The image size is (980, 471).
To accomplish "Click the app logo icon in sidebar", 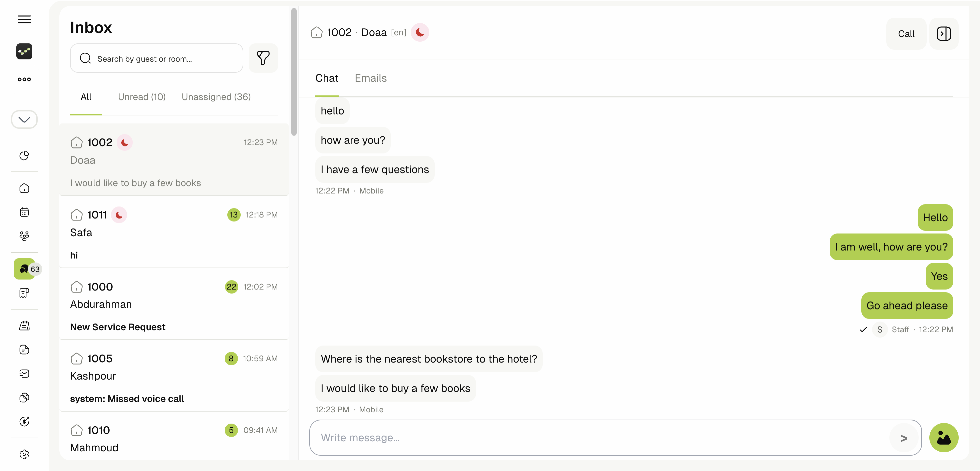I will click(24, 51).
